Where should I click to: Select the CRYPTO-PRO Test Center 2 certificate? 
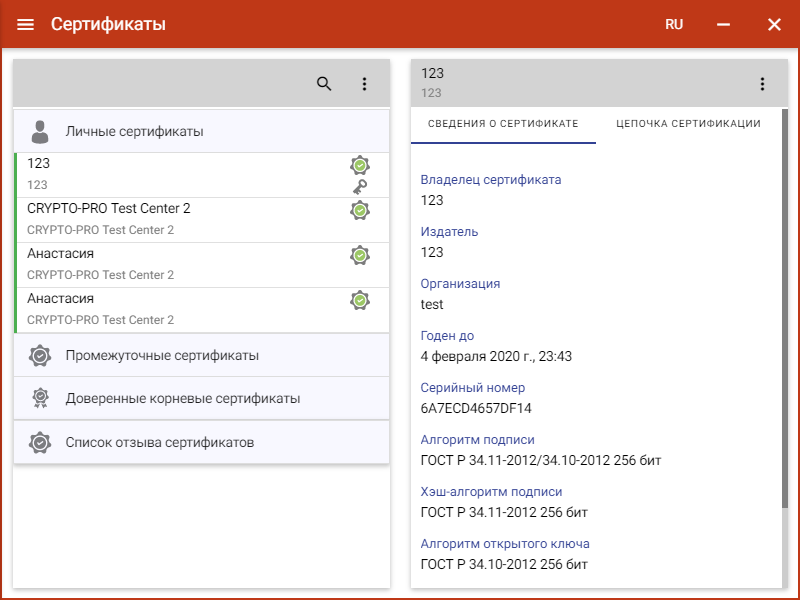tap(180, 219)
